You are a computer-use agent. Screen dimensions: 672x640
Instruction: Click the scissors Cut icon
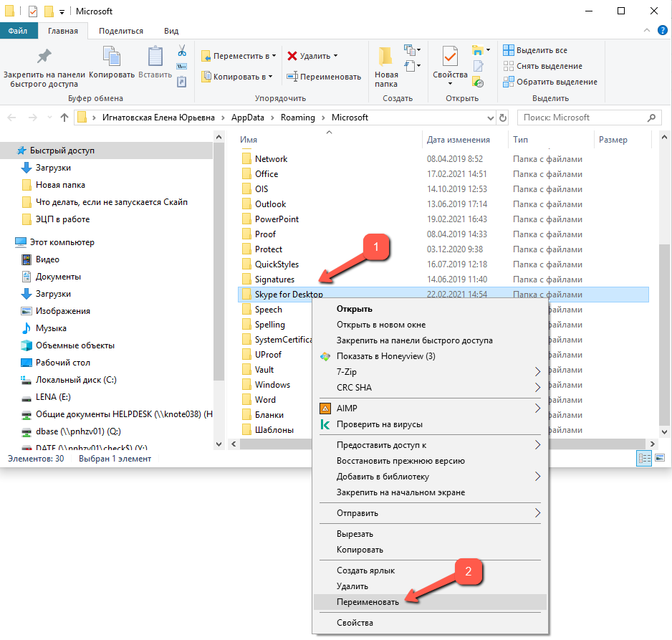pyautogui.click(x=182, y=51)
